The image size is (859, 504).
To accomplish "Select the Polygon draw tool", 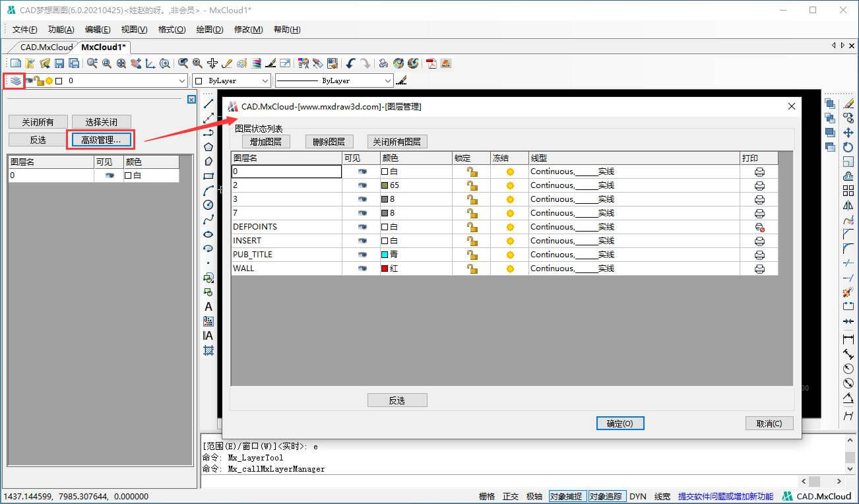I will pyautogui.click(x=208, y=147).
